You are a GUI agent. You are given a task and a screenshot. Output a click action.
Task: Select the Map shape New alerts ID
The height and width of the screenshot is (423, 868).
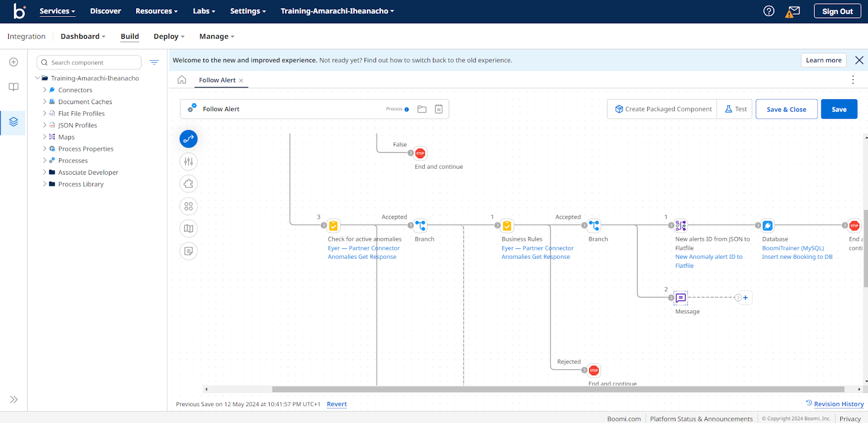(681, 226)
